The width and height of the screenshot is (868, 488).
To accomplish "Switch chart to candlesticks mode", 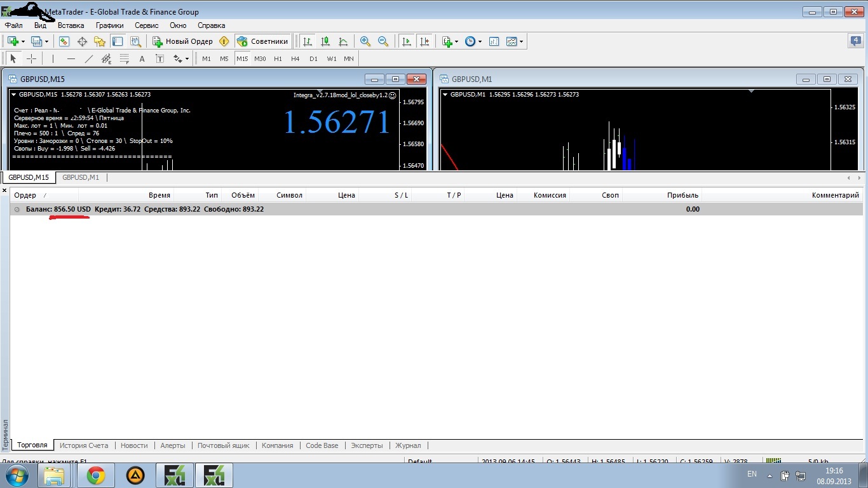I will (x=325, y=41).
